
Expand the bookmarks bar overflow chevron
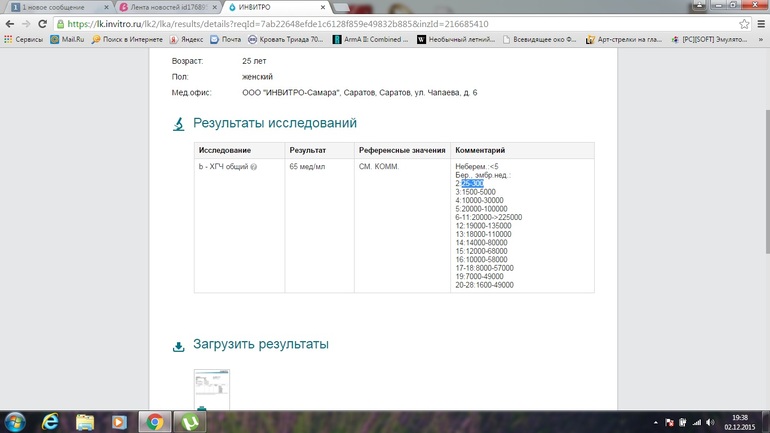click(761, 40)
